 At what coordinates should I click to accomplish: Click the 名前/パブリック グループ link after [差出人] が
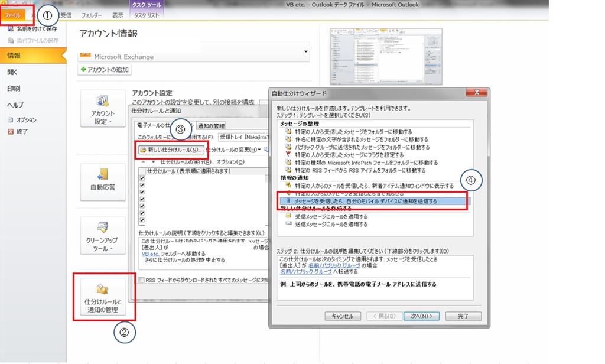pos(334,265)
